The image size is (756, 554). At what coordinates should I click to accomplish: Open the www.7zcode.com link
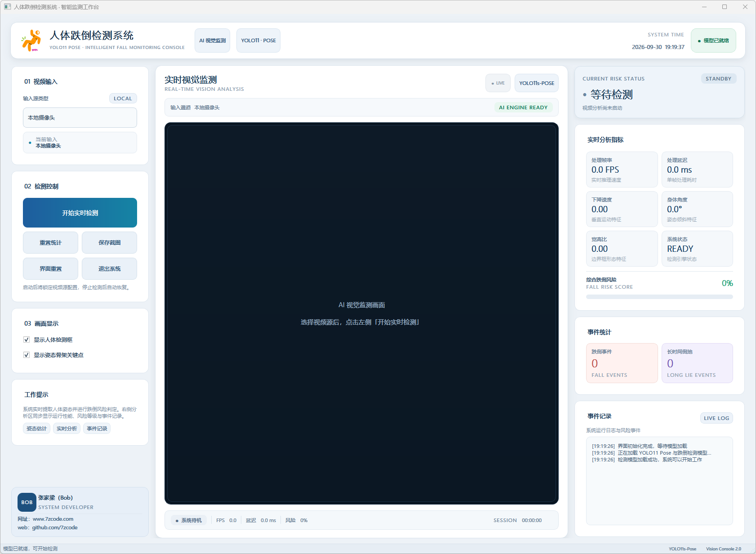pos(53,519)
